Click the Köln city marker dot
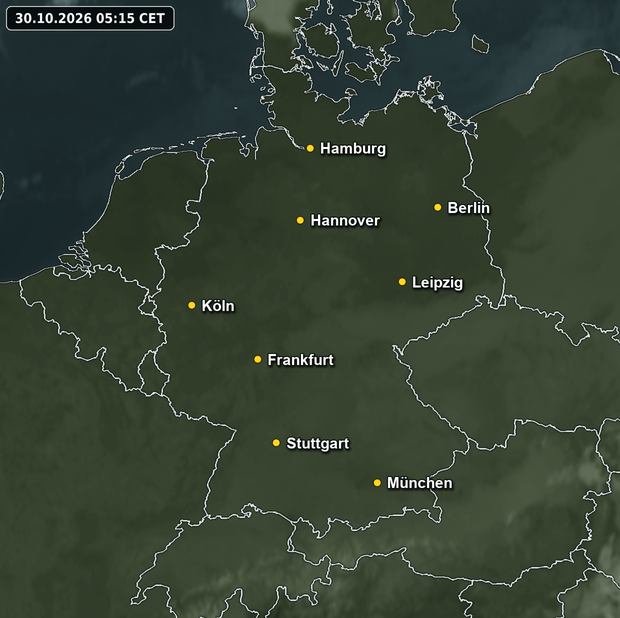The height and width of the screenshot is (618, 620). pyautogui.click(x=192, y=305)
